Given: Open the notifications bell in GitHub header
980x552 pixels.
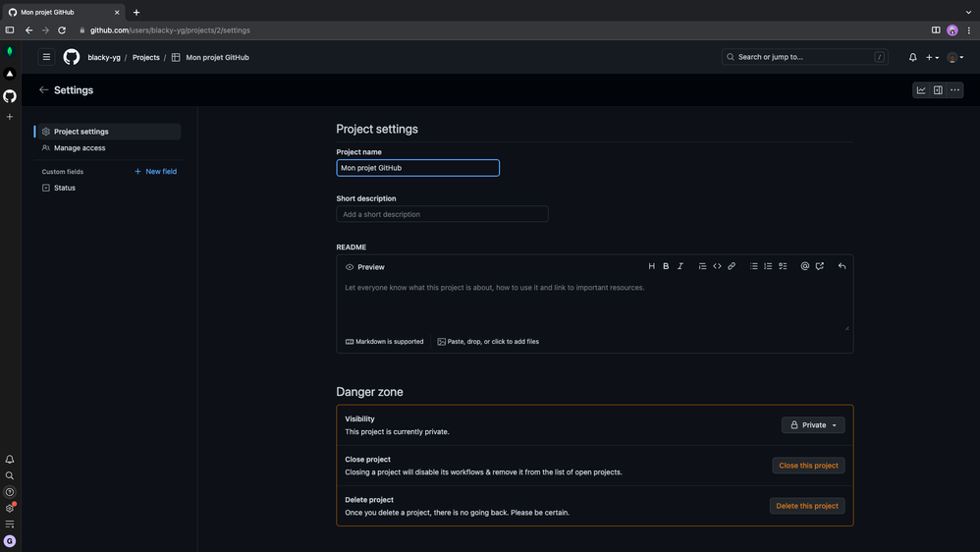Looking at the screenshot, I should 912,57.
